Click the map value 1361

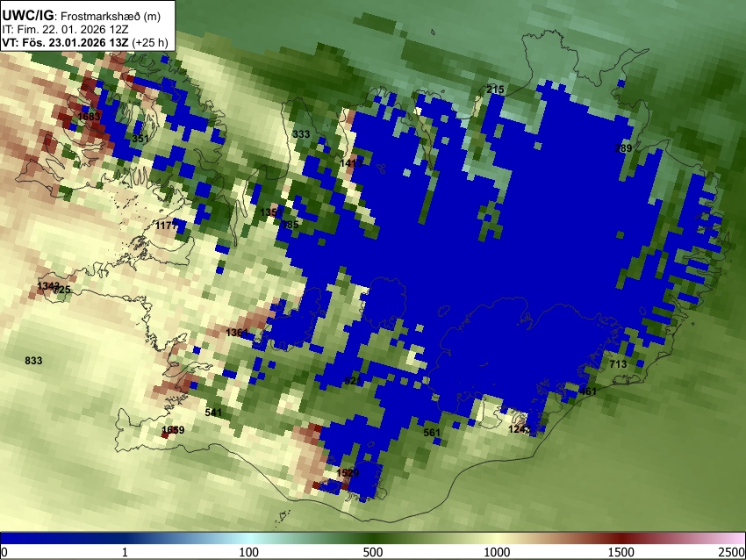tap(237, 332)
